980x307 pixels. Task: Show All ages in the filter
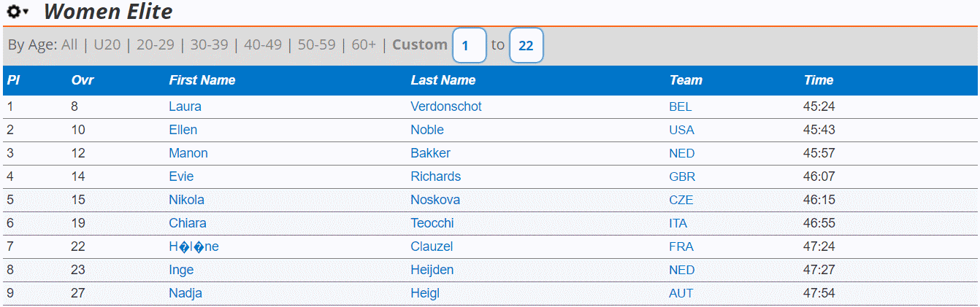pos(69,45)
